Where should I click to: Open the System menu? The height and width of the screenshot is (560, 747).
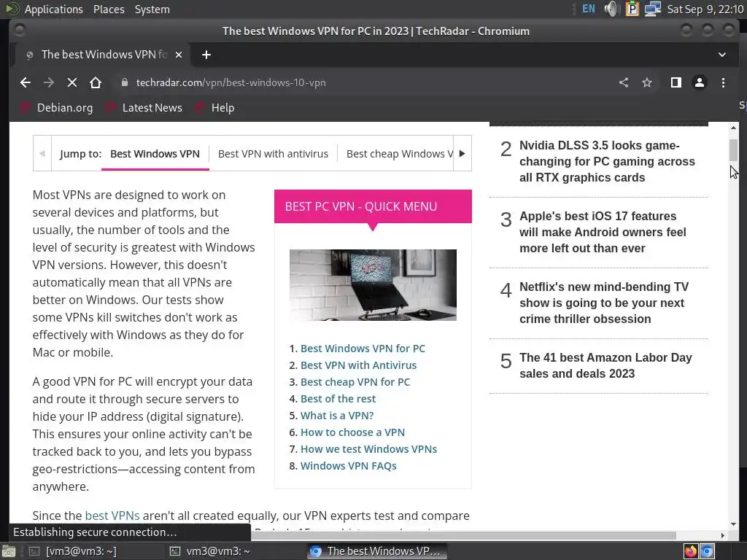(x=152, y=9)
